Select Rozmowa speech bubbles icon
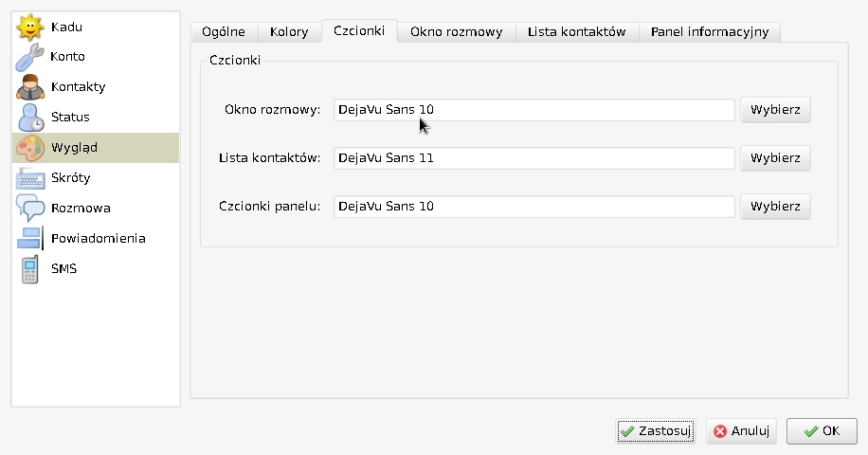The height and width of the screenshot is (455, 868). coord(30,209)
